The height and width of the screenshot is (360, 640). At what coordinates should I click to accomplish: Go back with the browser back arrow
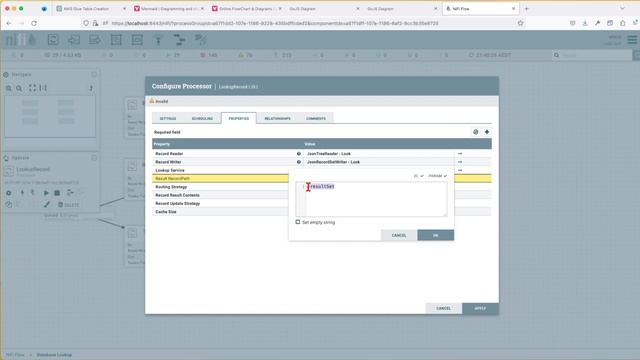(x=9, y=23)
